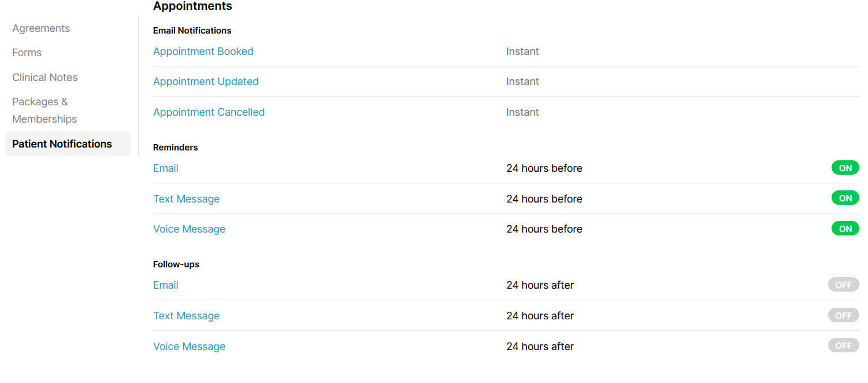
Task: Edit the Appointment Updated email notification
Action: coord(206,81)
